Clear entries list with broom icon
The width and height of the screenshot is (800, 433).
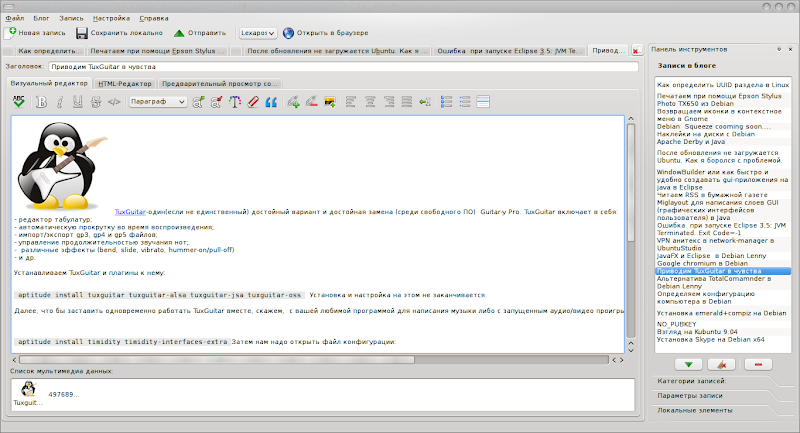coord(721,364)
